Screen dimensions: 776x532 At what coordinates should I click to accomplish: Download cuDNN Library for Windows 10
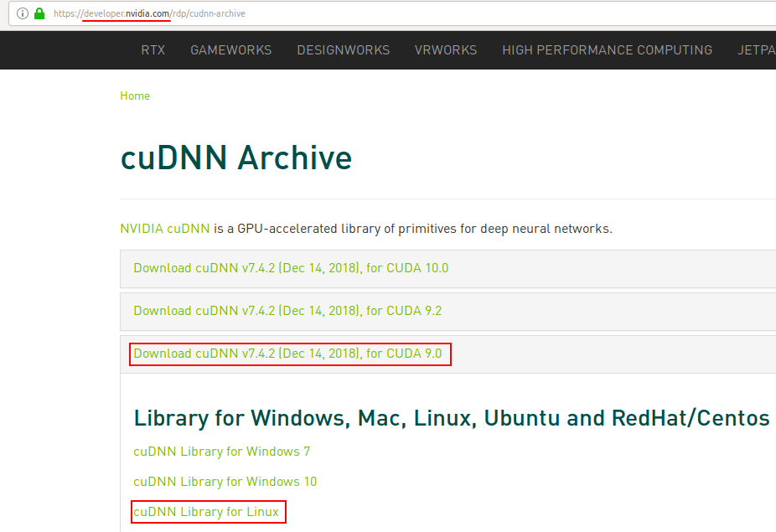pyautogui.click(x=225, y=482)
